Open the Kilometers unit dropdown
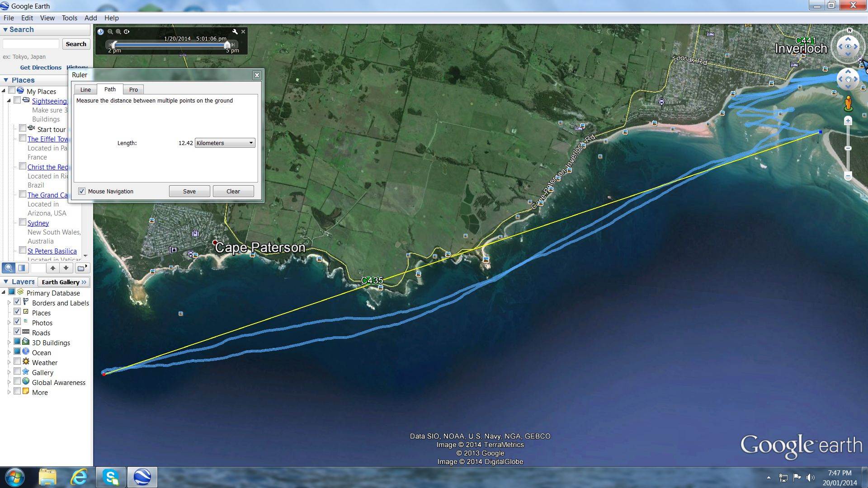The image size is (868, 488). point(225,143)
